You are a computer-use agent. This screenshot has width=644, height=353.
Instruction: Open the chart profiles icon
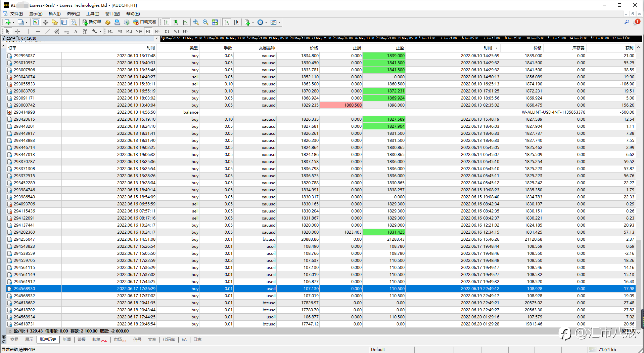coord(20,22)
